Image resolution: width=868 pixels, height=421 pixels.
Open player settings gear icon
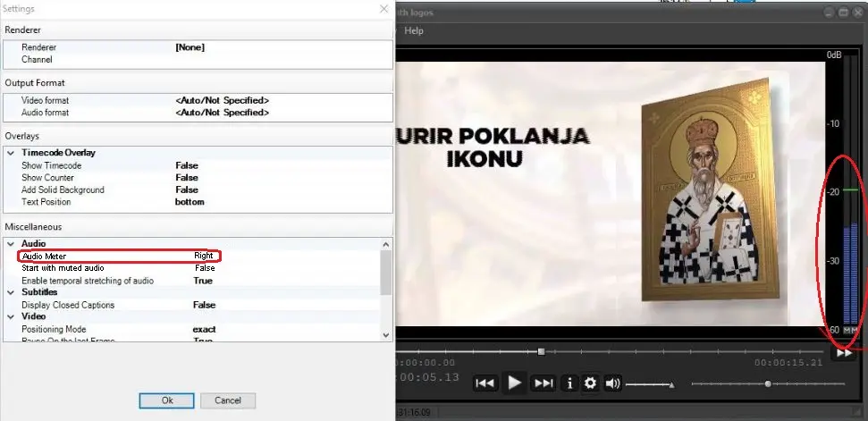coord(590,383)
